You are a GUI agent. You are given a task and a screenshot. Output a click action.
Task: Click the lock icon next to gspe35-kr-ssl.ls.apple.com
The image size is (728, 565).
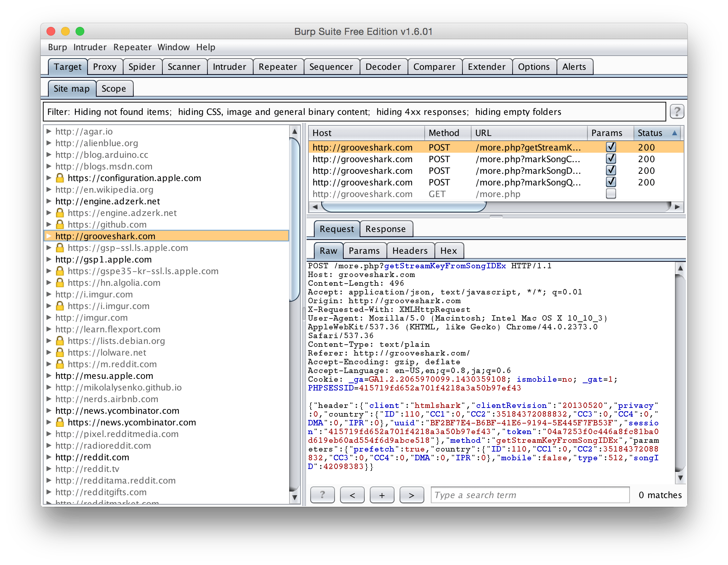60,271
